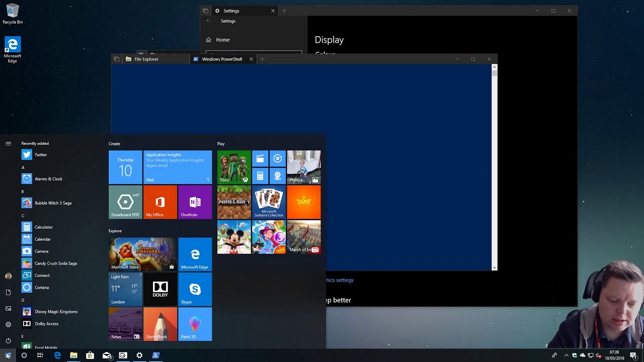Switch to the Windows PowerShell tab

coord(222,59)
